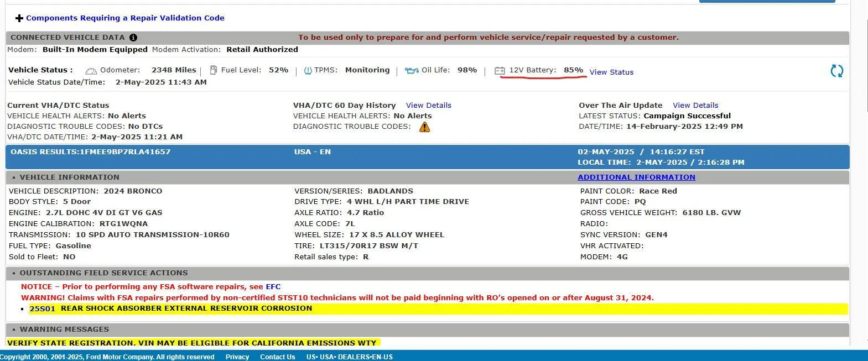Open Components Requiring a Repair Validation Code link
The width and height of the screenshot is (868, 361).
(125, 18)
